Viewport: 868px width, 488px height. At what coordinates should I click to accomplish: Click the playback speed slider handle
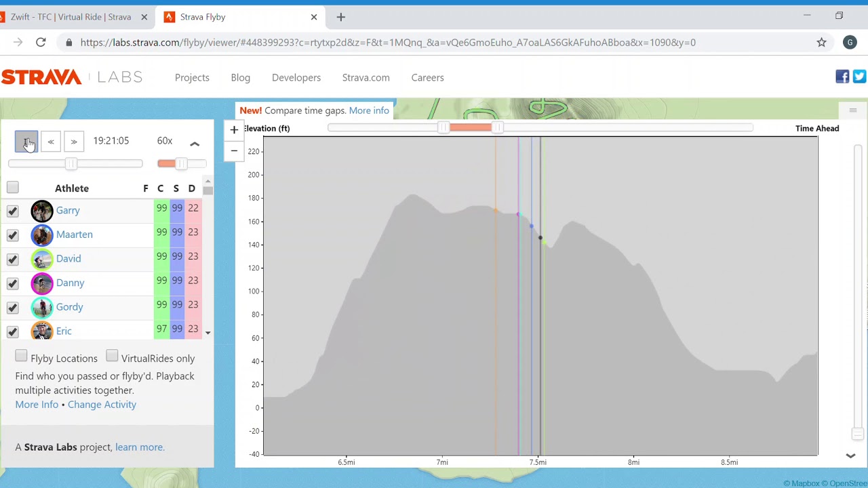[x=181, y=164]
